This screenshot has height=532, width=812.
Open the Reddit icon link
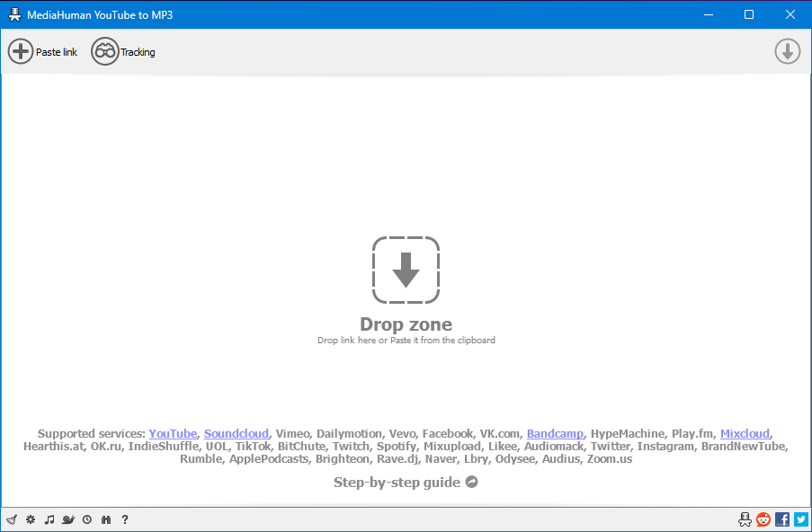[x=763, y=519]
